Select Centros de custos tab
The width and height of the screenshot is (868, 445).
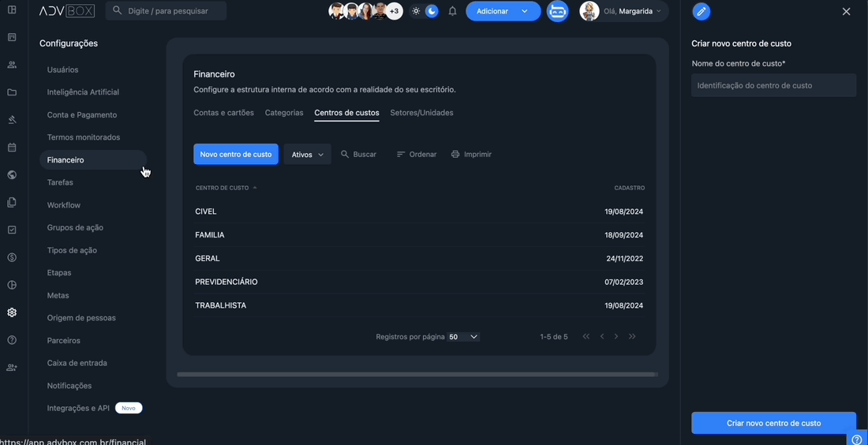tap(346, 113)
